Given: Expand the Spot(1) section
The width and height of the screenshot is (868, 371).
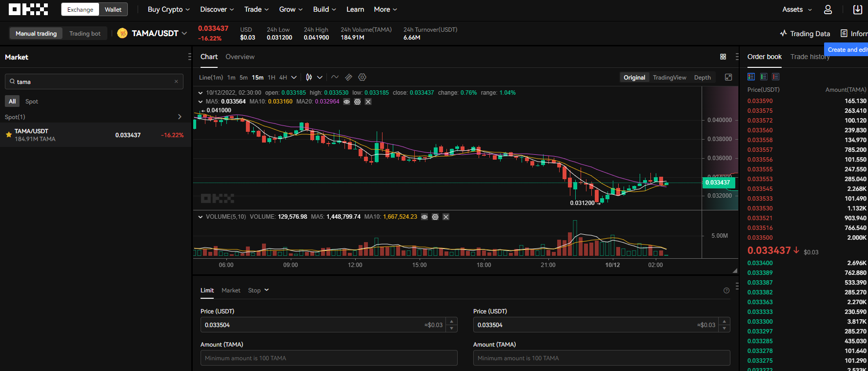Looking at the screenshot, I should [180, 117].
